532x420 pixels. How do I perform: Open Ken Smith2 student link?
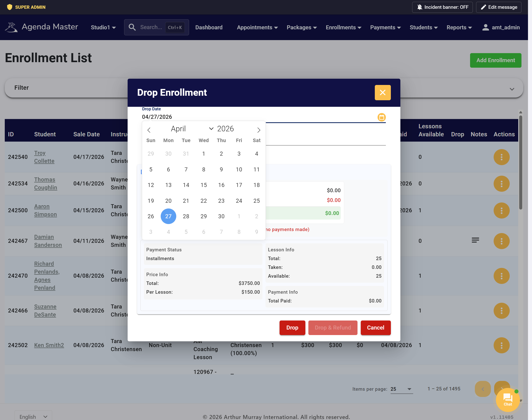[49, 345]
